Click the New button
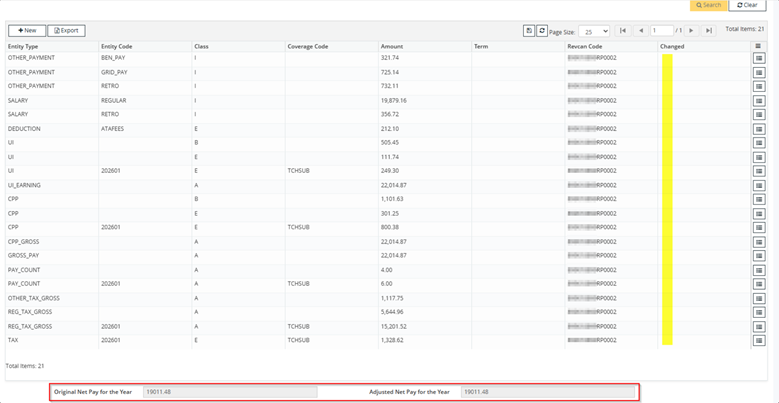The height and width of the screenshot is (403, 779). click(x=27, y=31)
